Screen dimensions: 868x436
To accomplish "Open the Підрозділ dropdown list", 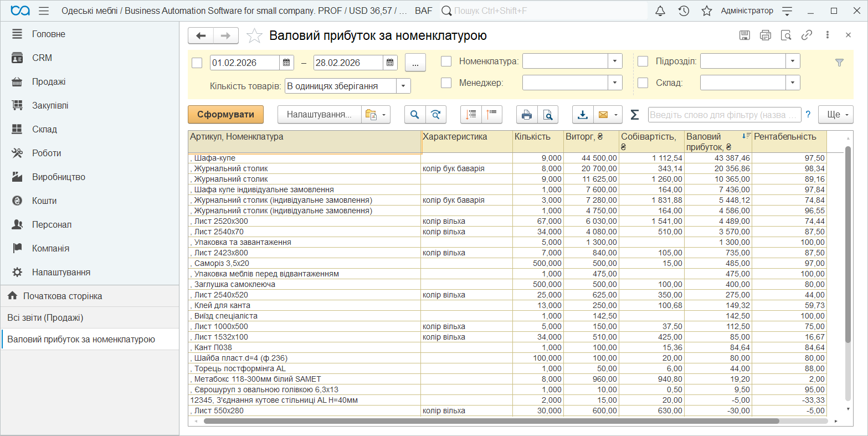I will click(793, 61).
